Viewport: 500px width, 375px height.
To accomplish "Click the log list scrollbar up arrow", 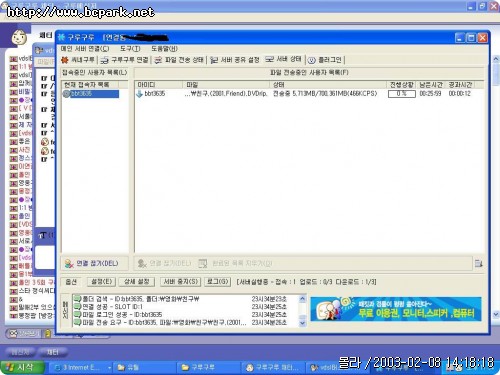I will point(302,299).
